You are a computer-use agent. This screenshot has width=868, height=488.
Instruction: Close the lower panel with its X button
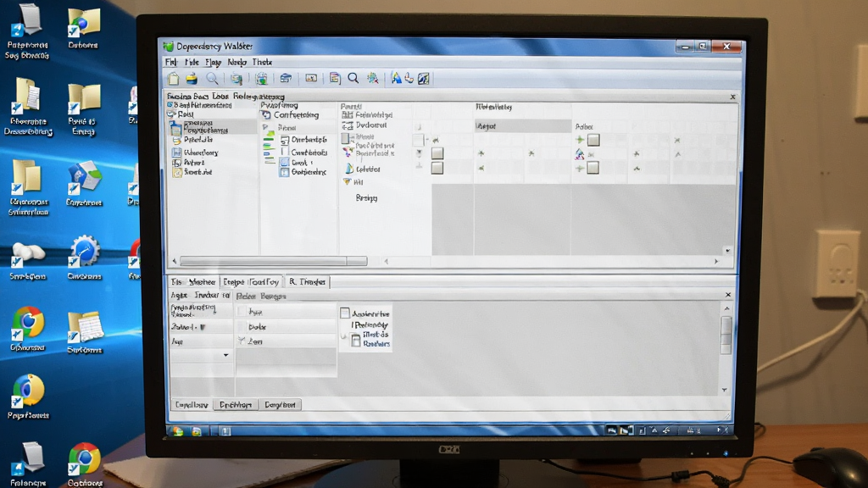point(728,295)
